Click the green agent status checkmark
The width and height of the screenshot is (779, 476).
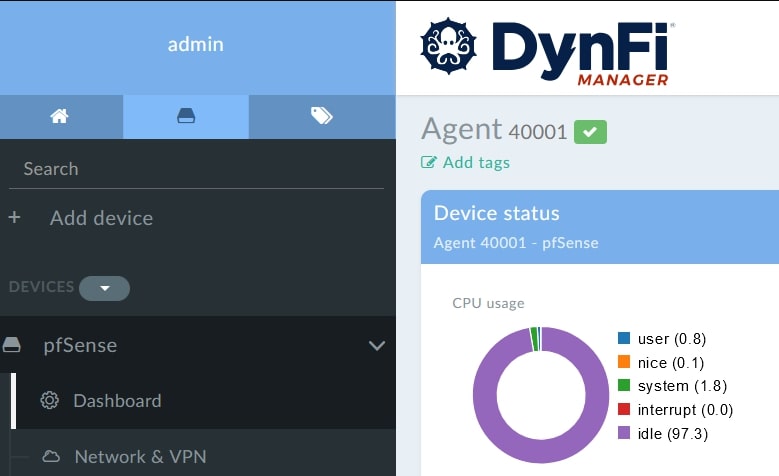tap(590, 132)
